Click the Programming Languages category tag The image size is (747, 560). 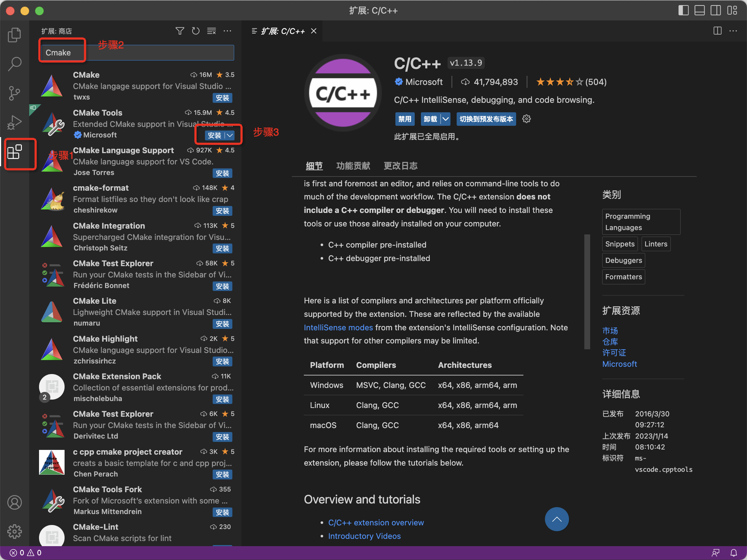641,222
